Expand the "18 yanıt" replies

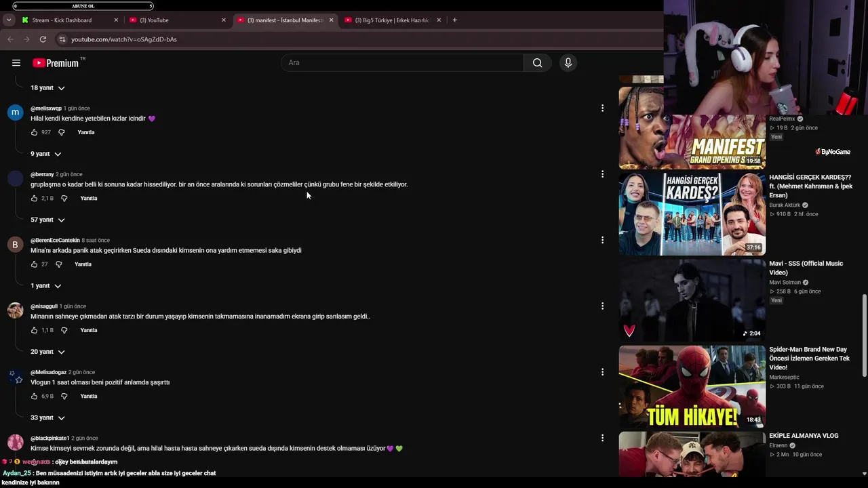point(47,88)
